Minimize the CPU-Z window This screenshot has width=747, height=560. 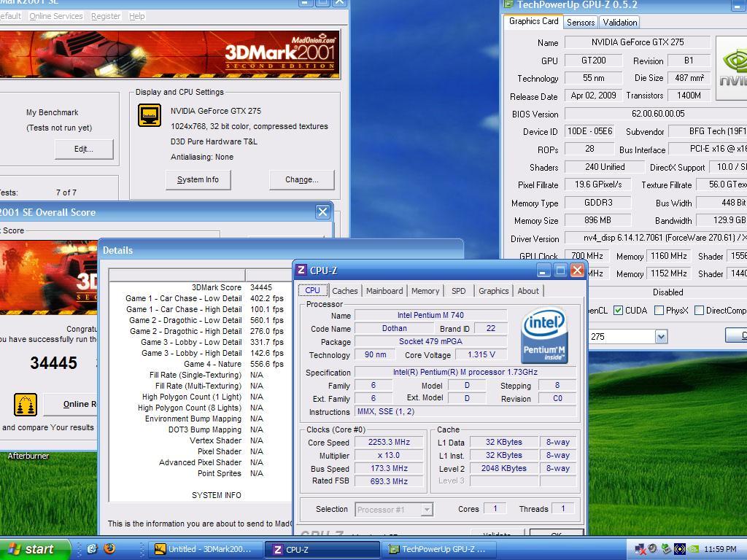543,271
